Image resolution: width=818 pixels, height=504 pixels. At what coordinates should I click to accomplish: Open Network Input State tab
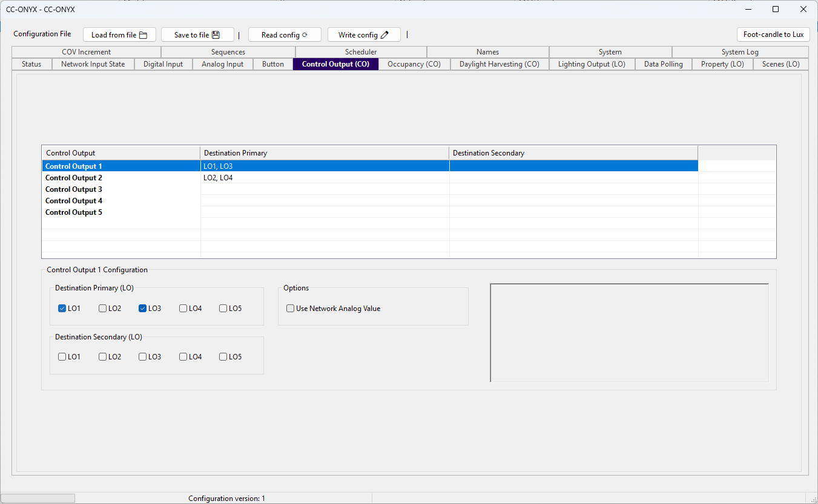click(x=93, y=64)
